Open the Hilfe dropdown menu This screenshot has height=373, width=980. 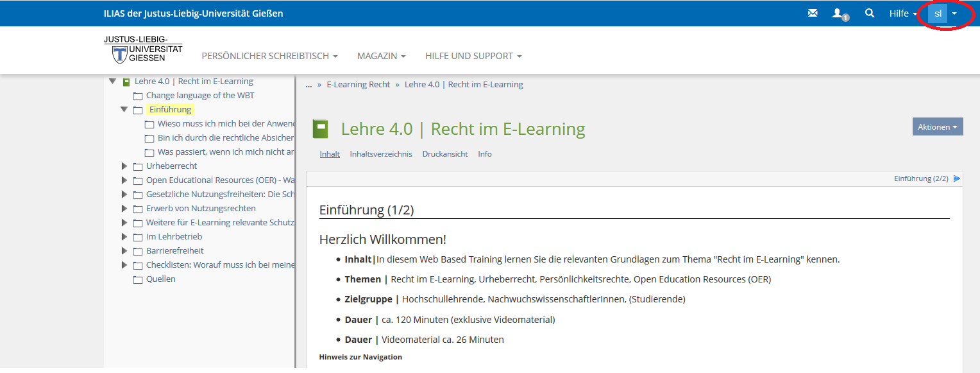902,13
